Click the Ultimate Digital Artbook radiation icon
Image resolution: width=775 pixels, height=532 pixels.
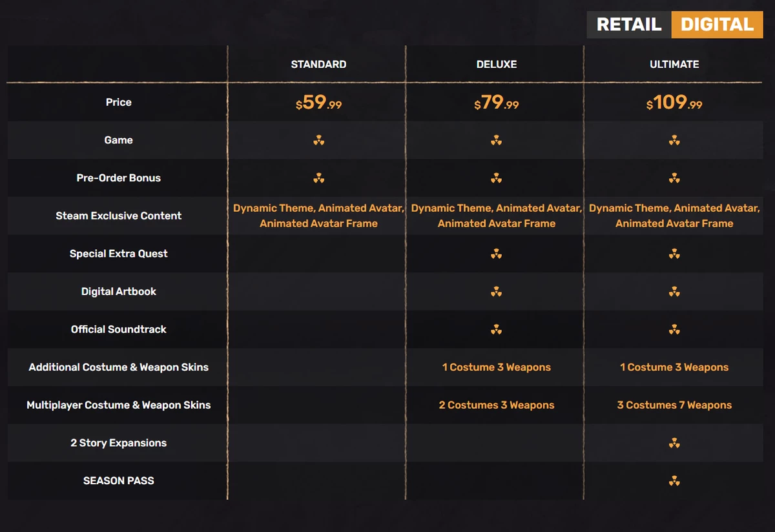(x=674, y=292)
